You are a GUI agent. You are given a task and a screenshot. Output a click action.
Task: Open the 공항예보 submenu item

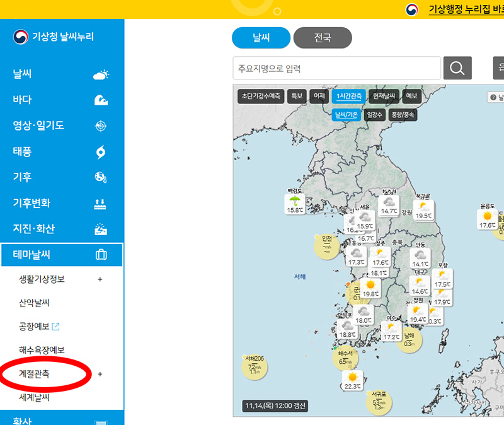pos(34,327)
